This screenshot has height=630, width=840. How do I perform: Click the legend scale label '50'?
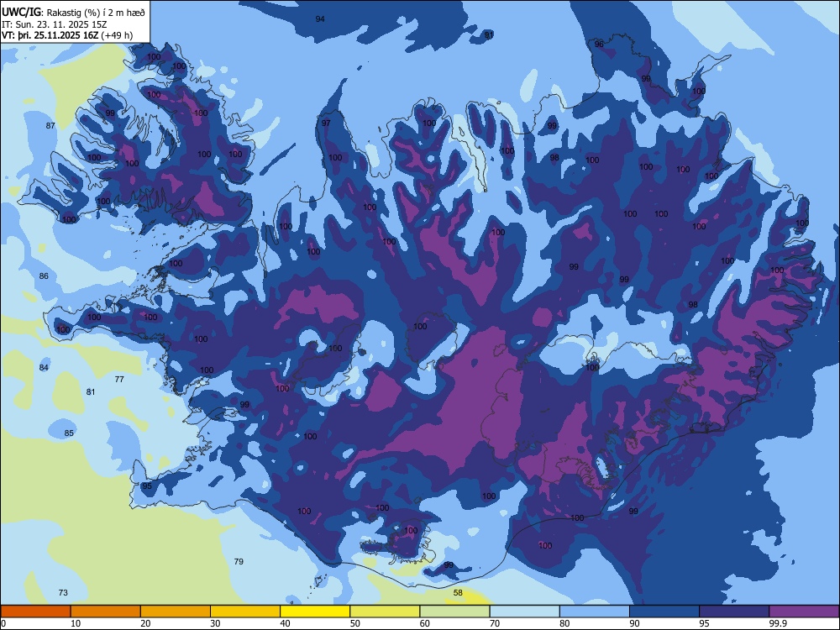355,623
